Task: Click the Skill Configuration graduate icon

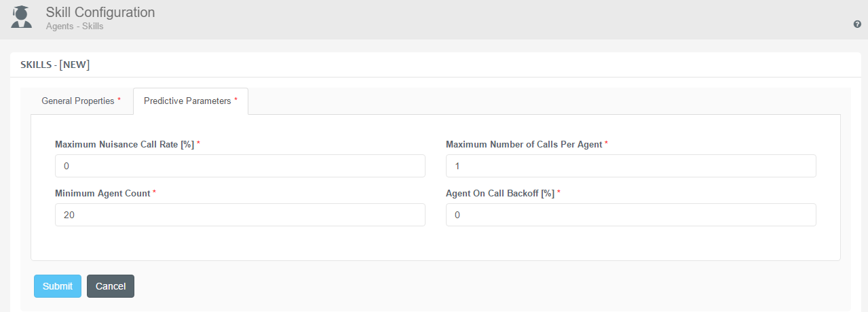Action: (22, 17)
